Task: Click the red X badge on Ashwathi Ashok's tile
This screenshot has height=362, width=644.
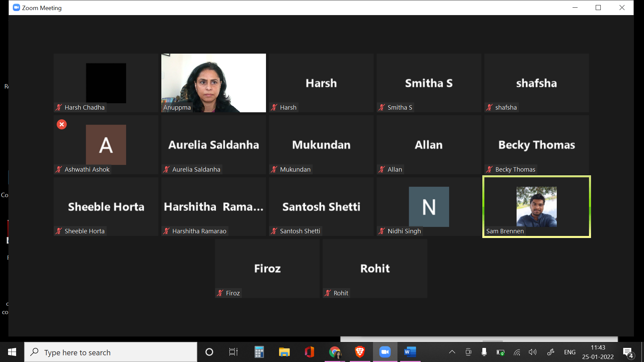Action: (x=62, y=124)
